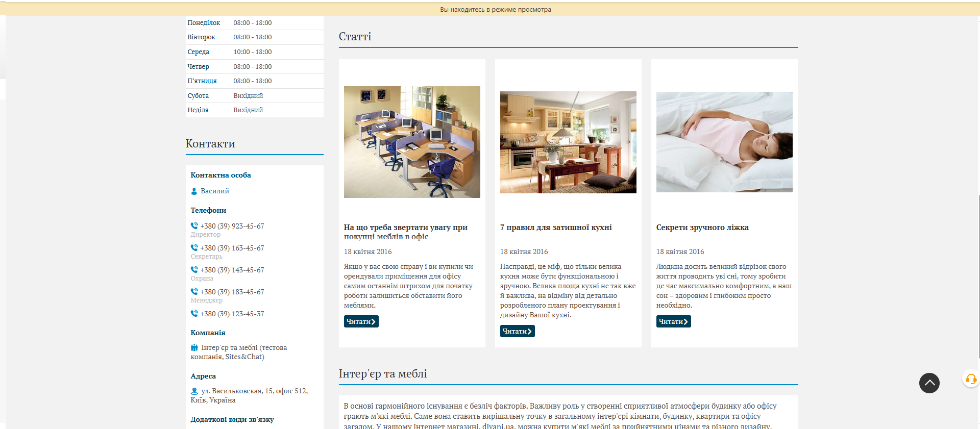Click the phone icon next to the Директор number
980x429 pixels.
pos(194,225)
